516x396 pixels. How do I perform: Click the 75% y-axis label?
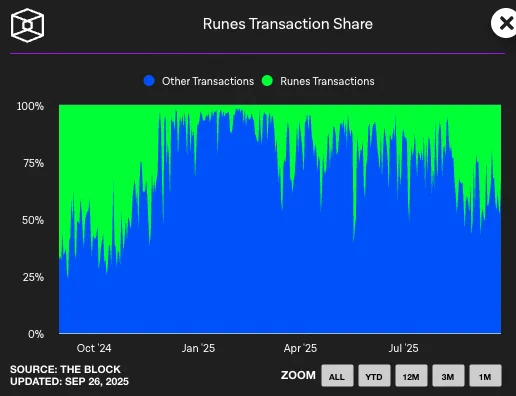point(33,163)
